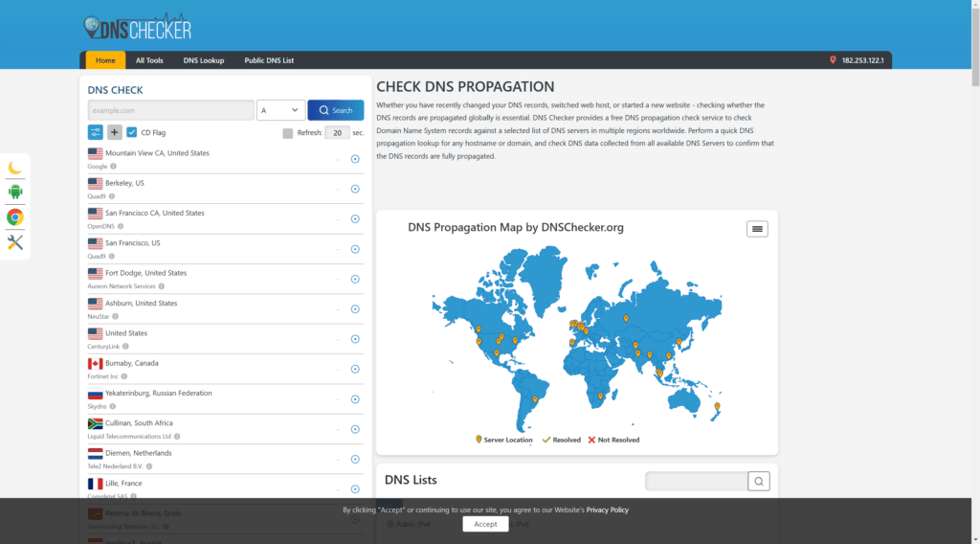This screenshot has width=980, height=544.
Task: Open DNS check settings sliders icon
Action: [95, 132]
